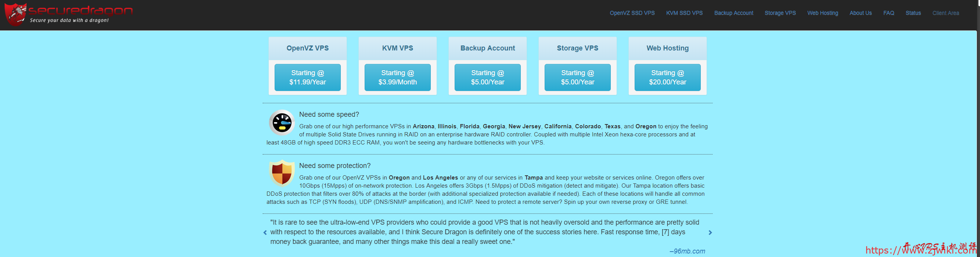Open Storage VPS from top navigation
980x257 pixels.
click(780, 13)
